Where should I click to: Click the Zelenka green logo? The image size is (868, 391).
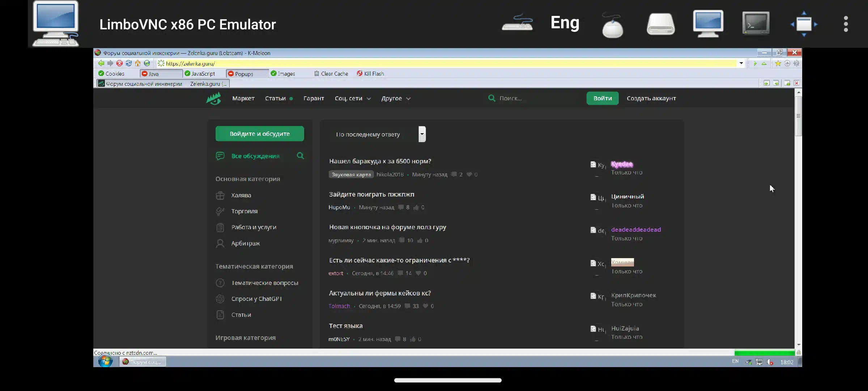214,98
